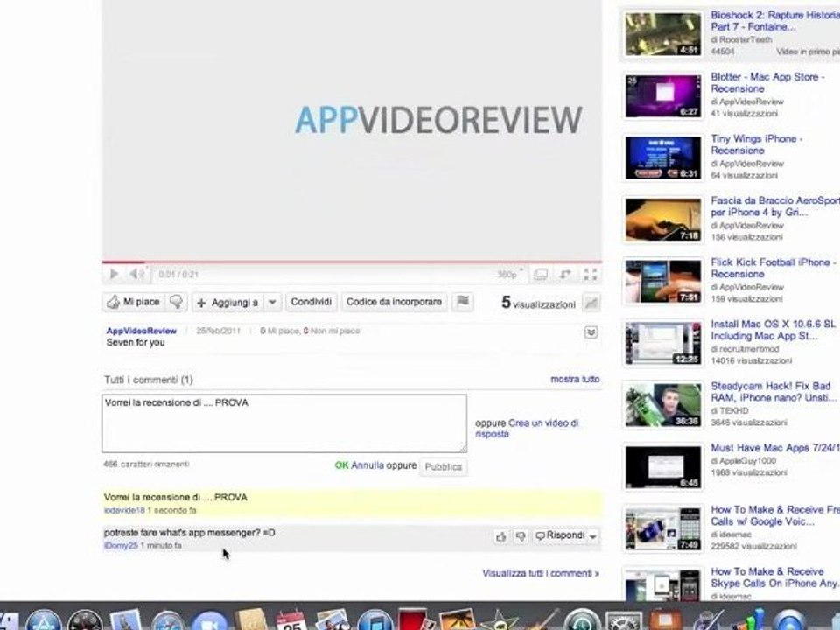Click 'Tutti i commenti (1)' heading

(149, 380)
